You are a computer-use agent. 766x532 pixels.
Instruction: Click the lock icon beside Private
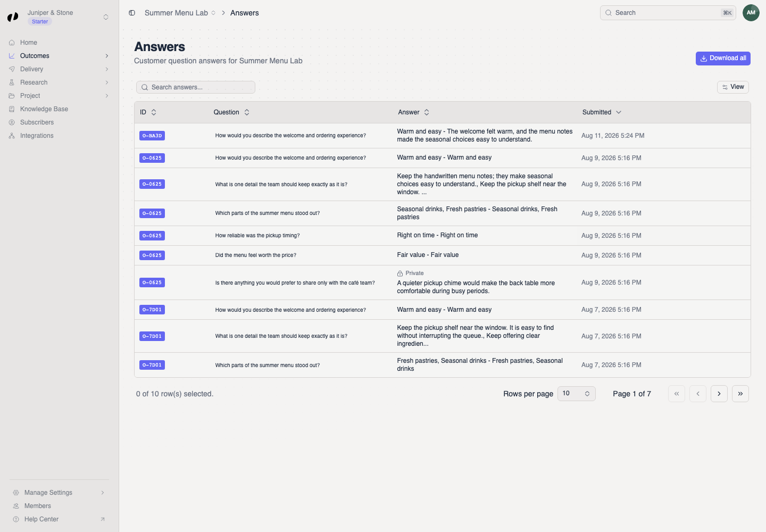(400, 273)
